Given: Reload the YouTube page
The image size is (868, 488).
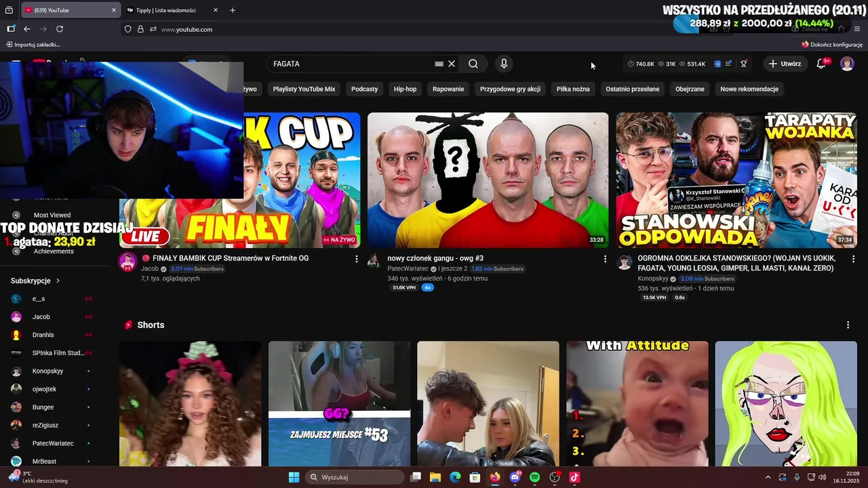Looking at the screenshot, I should [60, 29].
